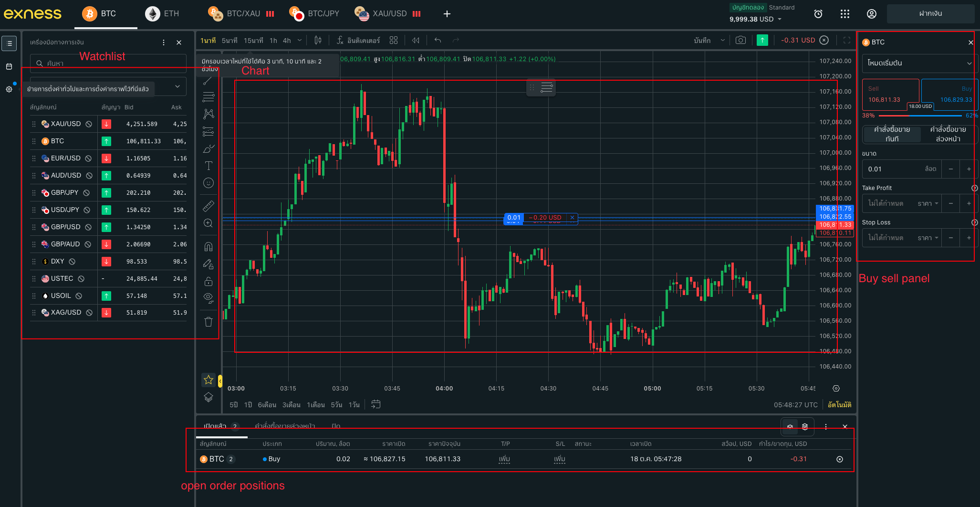Select the text drawing tool
The width and height of the screenshot is (980, 507).
[209, 166]
